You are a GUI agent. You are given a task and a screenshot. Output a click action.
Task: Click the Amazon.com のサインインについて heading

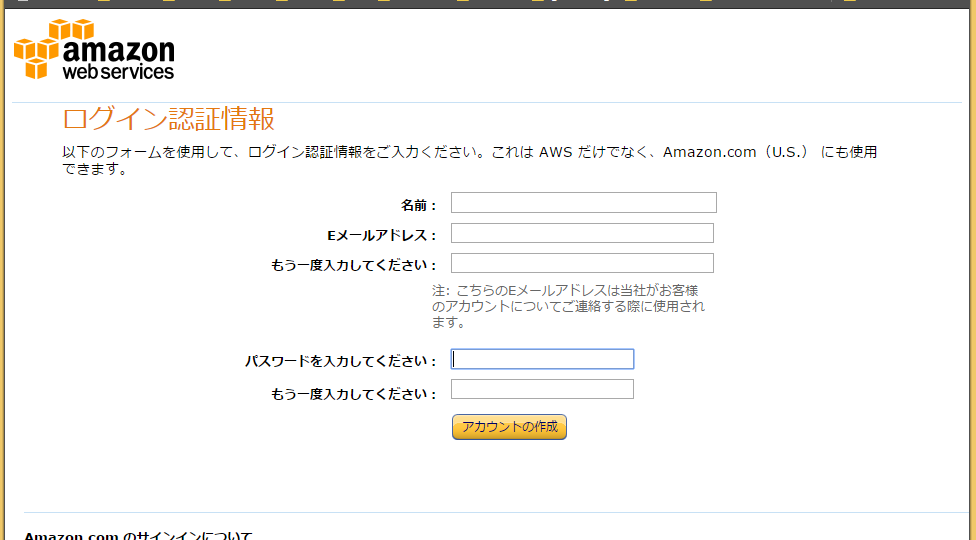(138, 535)
